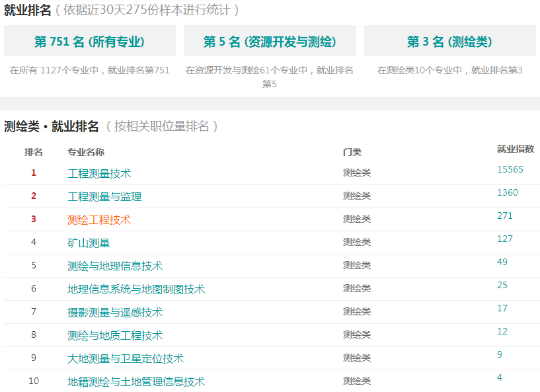Open the highlighted 测绘工程技术 link

click(x=99, y=219)
